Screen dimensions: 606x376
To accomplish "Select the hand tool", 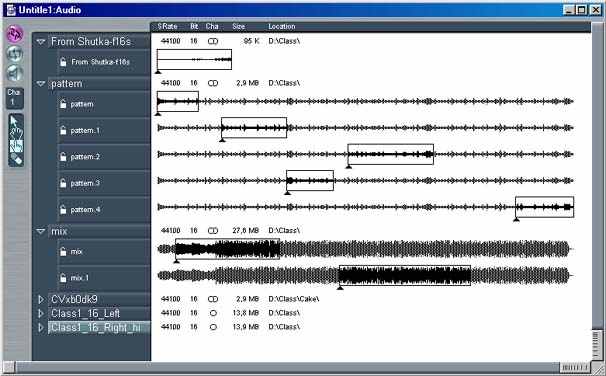I will (x=16, y=133).
